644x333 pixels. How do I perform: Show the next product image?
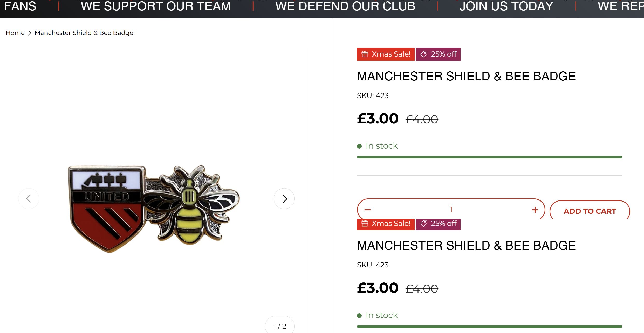point(284,199)
